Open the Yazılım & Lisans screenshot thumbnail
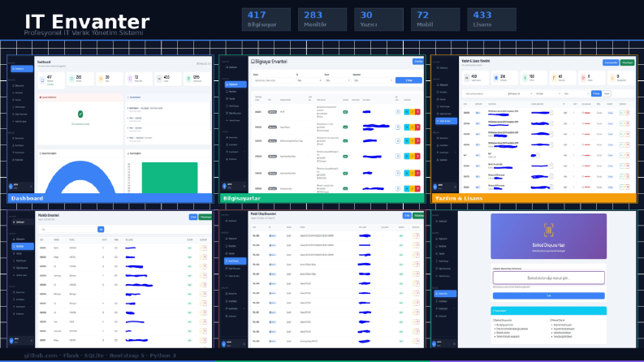The image size is (644, 362). click(534, 129)
